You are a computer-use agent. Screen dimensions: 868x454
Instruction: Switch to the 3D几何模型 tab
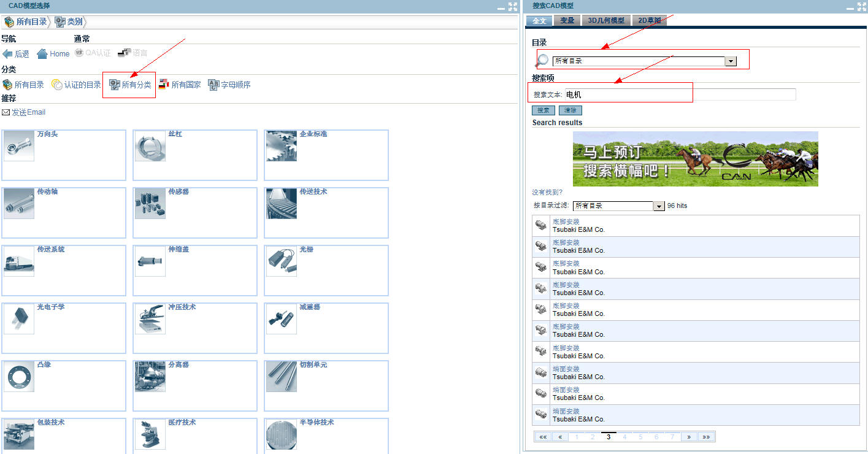coord(606,20)
